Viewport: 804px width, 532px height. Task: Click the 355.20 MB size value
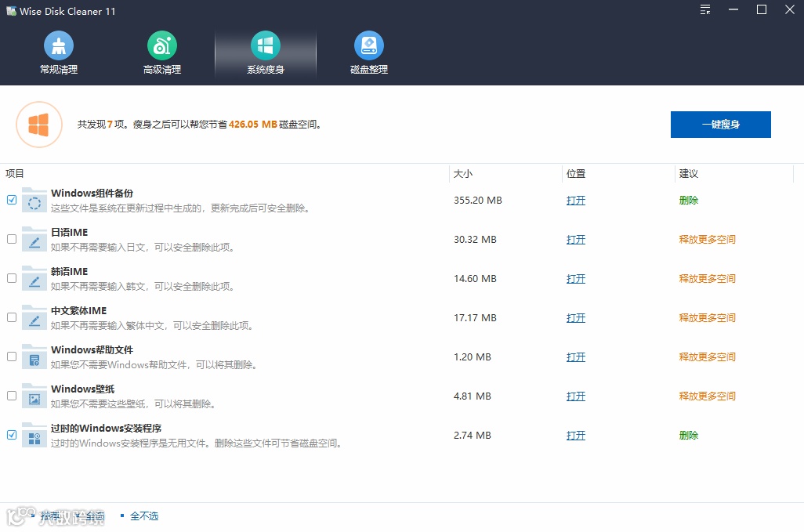click(478, 201)
